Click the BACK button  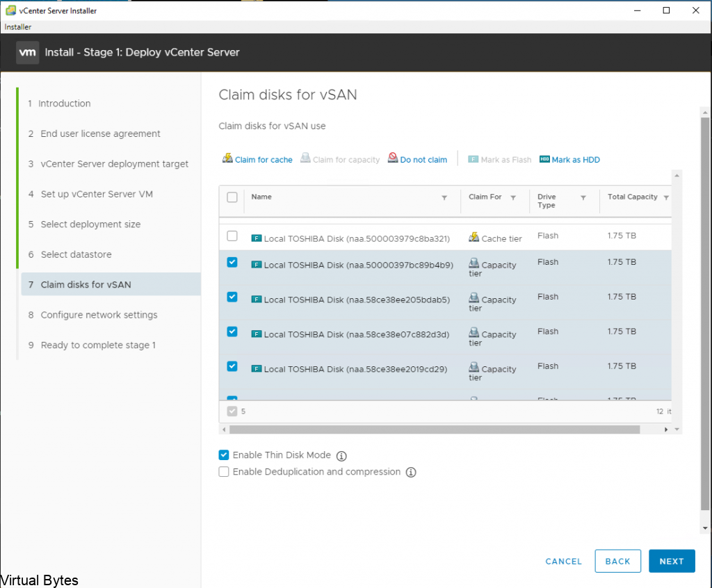[x=617, y=561]
